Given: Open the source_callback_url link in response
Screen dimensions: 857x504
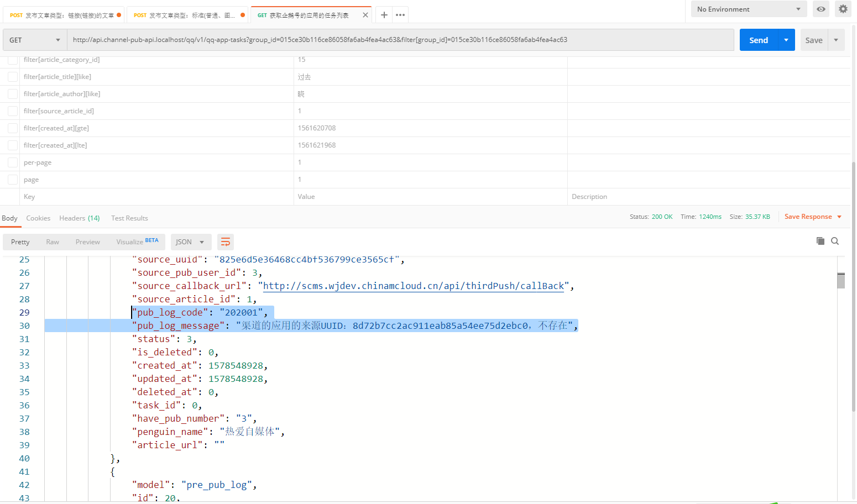Looking at the screenshot, I should (413, 286).
